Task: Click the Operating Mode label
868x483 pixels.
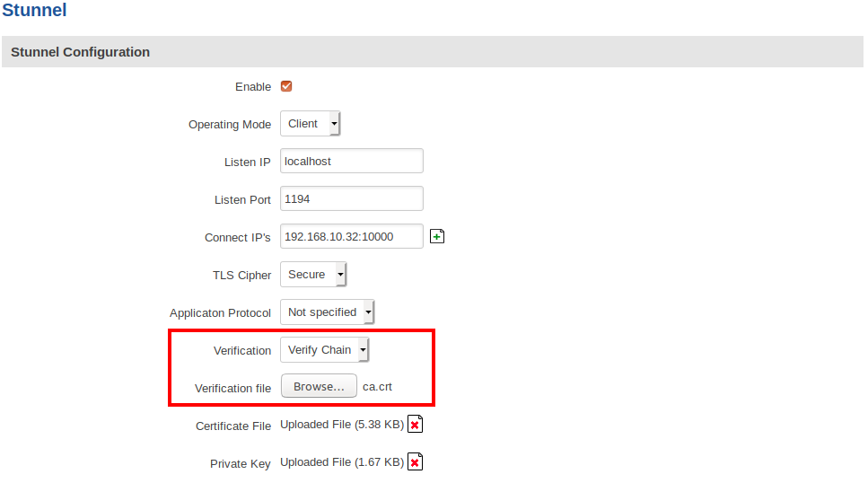Action: click(x=229, y=125)
